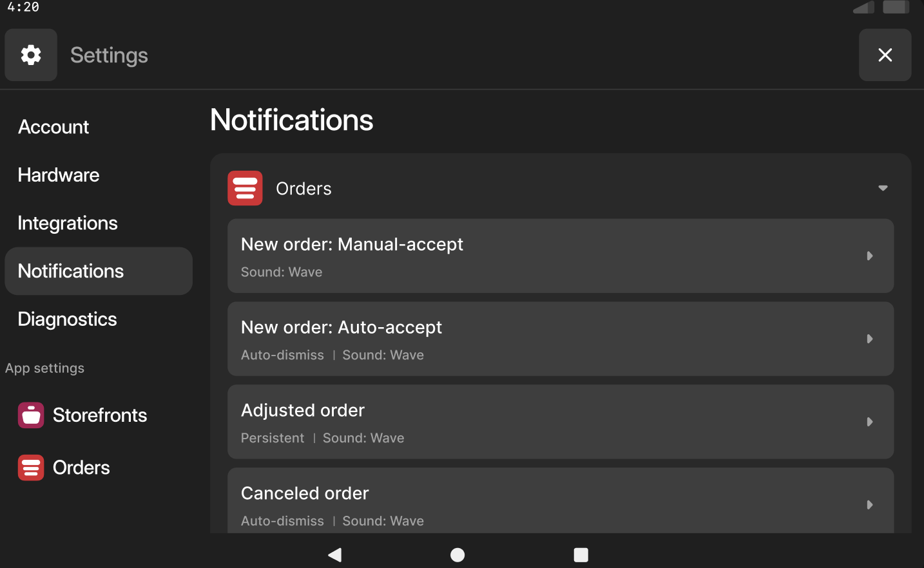The height and width of the screenshot is (568, 924).
Task: Expand the Adjusted order row chevron
Action: pos(869,422)
